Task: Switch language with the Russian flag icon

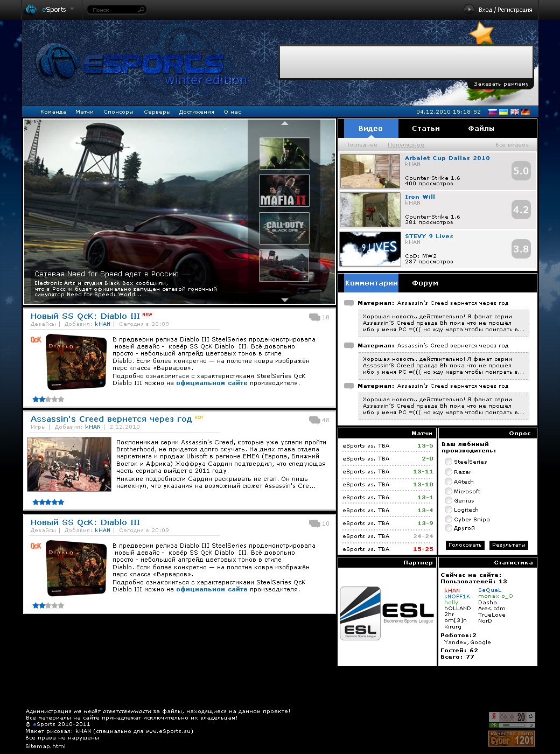Action: pyautogui.click(x=492, y=112)
